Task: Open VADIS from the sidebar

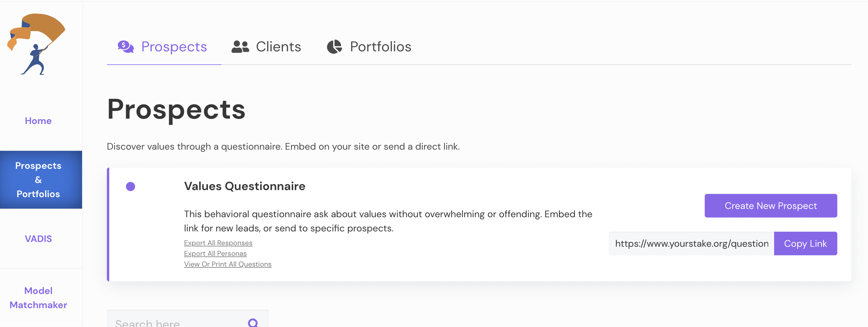Action: pos(38,239)
